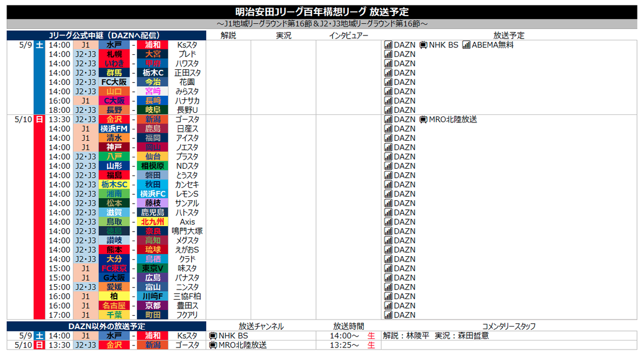Click the DAZN signal icon in G大阪 vs 広島 row
644x355 pixels.
click(388, 278)
